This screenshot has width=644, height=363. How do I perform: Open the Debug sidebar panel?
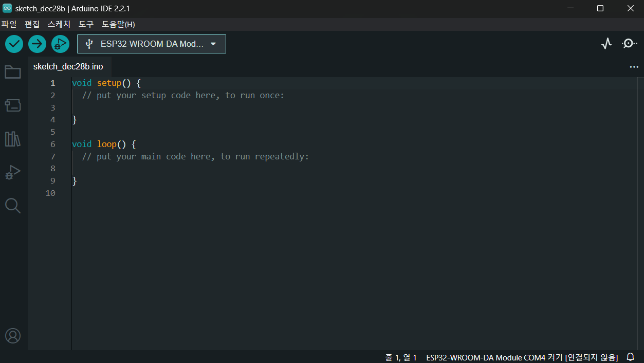click(13, 172)
